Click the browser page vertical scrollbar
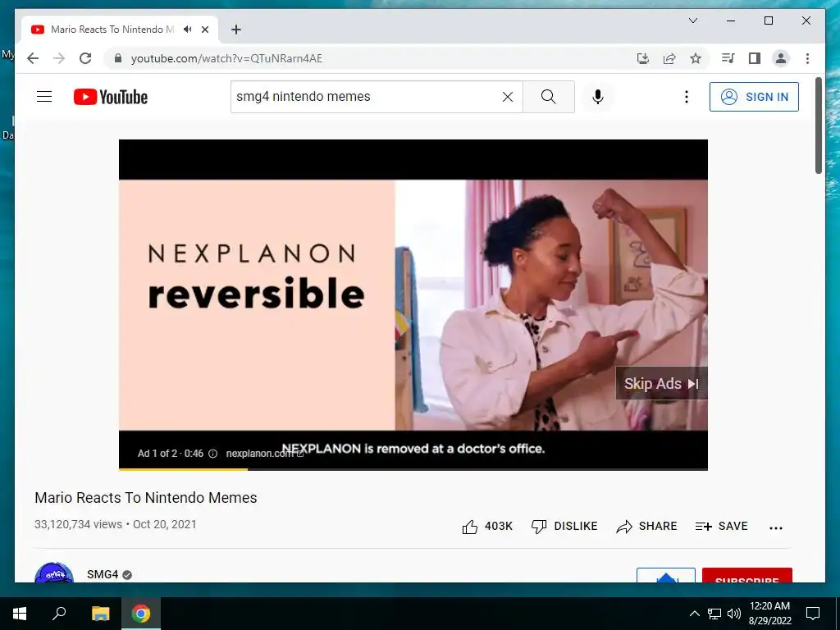 (x=818, y=126)
